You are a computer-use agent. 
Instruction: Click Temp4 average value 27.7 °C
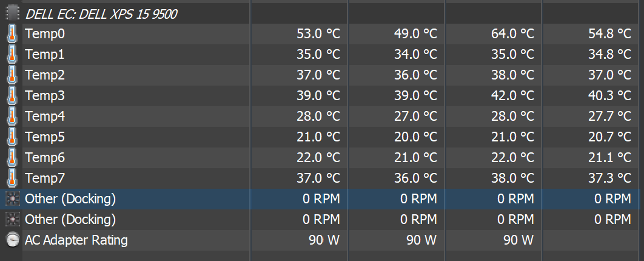pos(609,117)
